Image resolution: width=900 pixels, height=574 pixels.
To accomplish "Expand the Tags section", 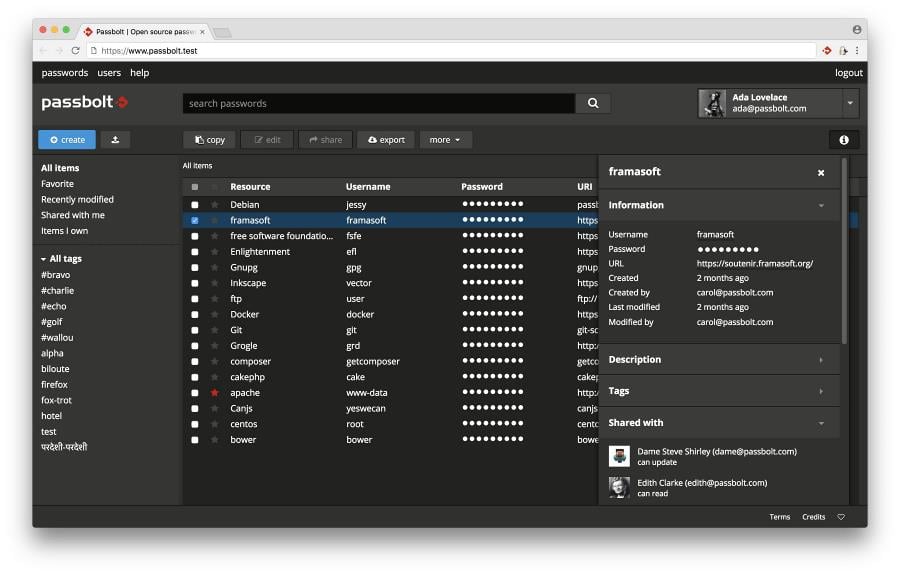I will pyautogui.click(x=821, y=391).
